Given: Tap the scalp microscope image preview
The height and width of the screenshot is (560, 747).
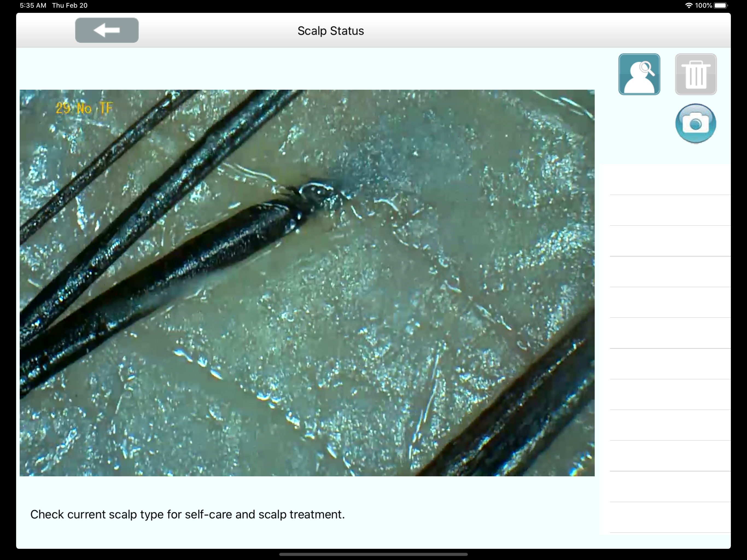Looking at the screenshot, I should 307,283.
